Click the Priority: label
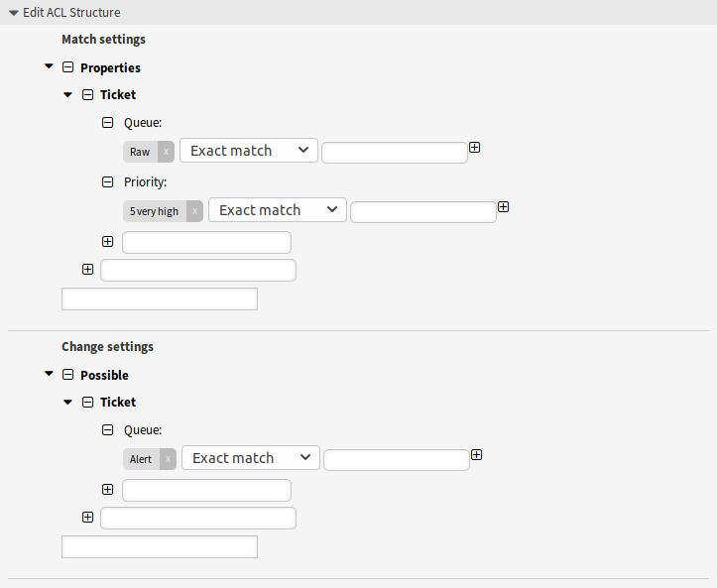This screenshot has width=717, height=588. click(x=146, y=182)
